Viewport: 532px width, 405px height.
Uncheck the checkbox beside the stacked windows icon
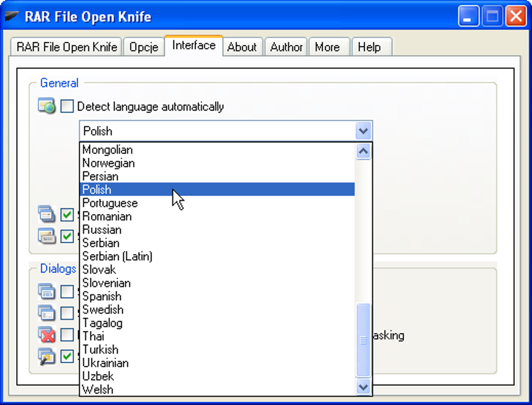click(x=67, y=215)
